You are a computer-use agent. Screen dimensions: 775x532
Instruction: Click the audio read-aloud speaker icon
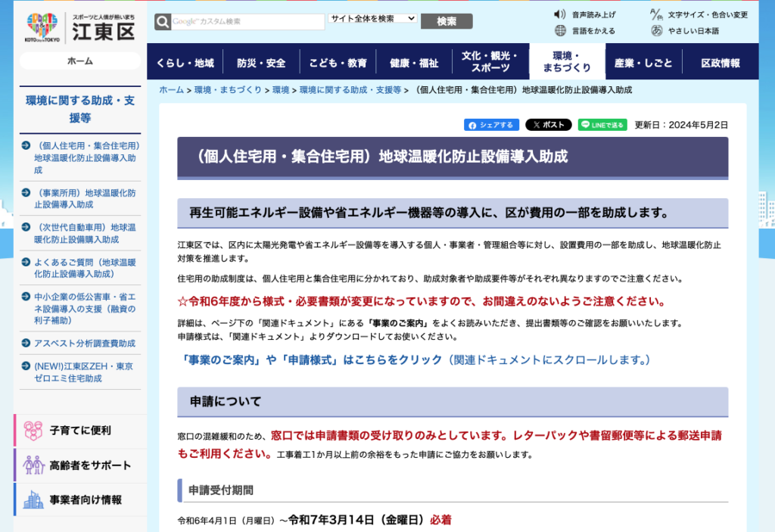560,14
